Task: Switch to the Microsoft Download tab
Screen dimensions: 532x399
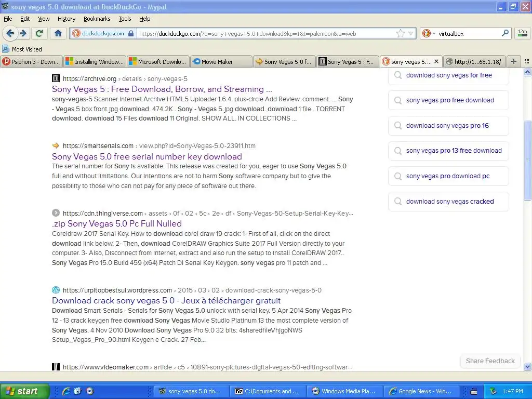Action: [158, 61]
